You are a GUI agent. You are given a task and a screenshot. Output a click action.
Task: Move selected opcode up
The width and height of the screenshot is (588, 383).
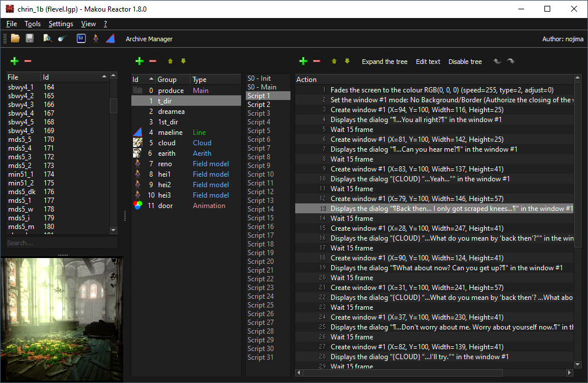click(334, 61)
